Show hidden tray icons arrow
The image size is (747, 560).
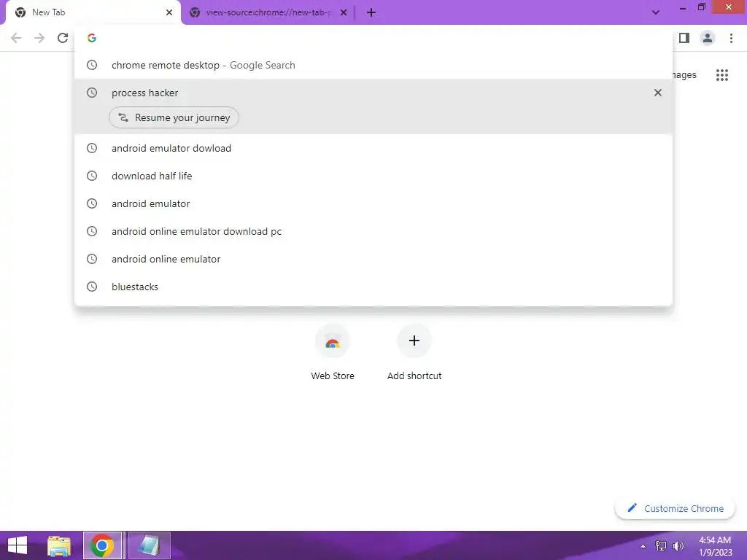(643, 546)
